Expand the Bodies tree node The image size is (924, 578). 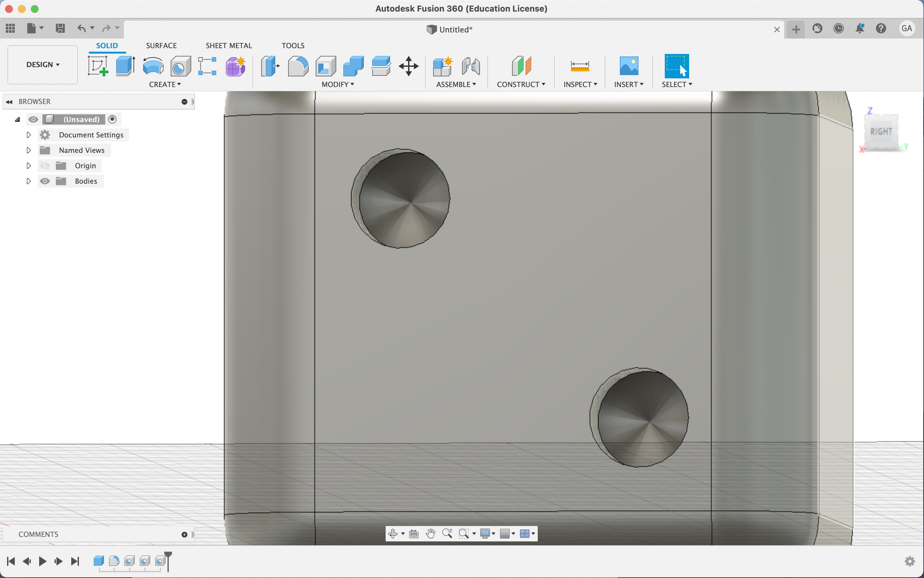tap(28, 181)
